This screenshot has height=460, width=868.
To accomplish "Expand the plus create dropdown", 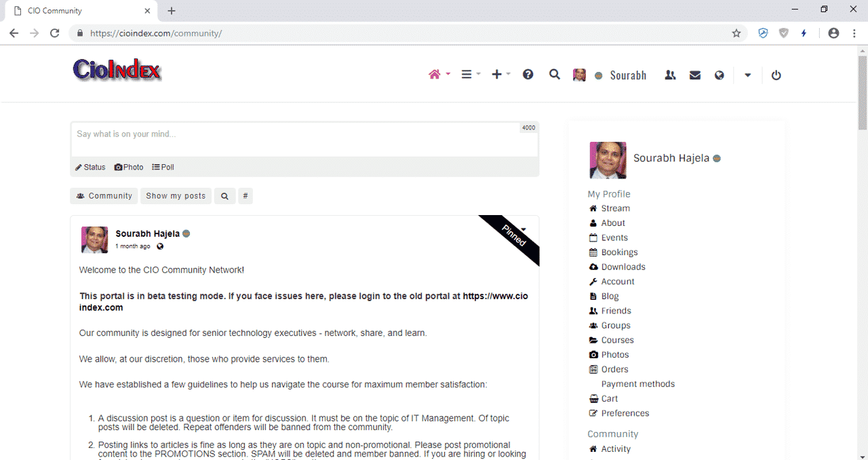I will tap(501, 75).
